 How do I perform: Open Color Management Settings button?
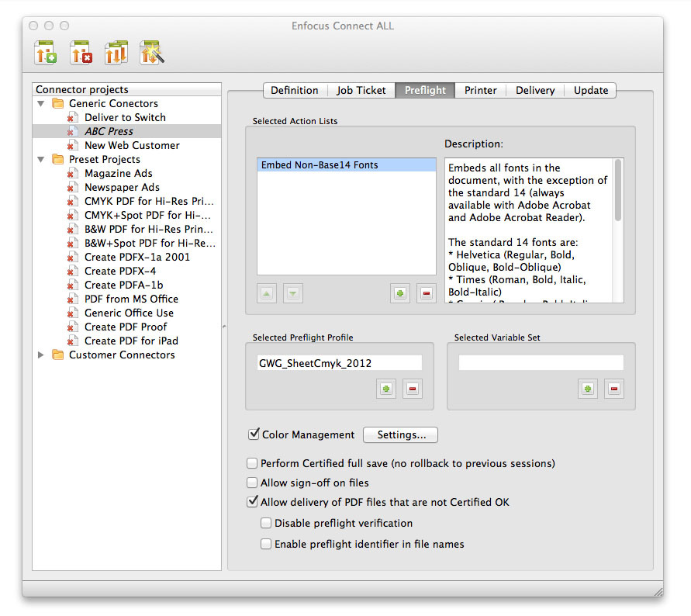click(x=400, y=434)
